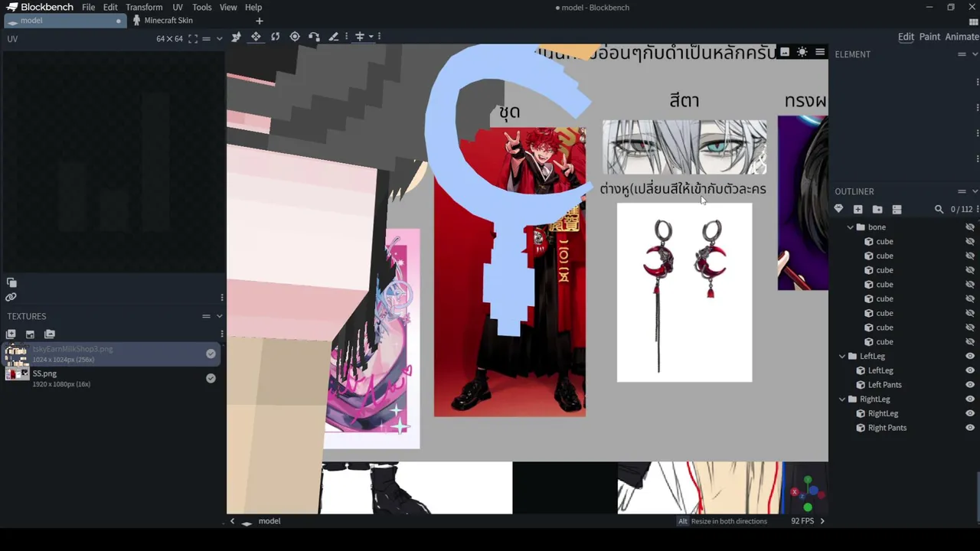Screen dimensions: 980x551
Task: Click the texture group folder icon
Action: click(x=50, y=334)
